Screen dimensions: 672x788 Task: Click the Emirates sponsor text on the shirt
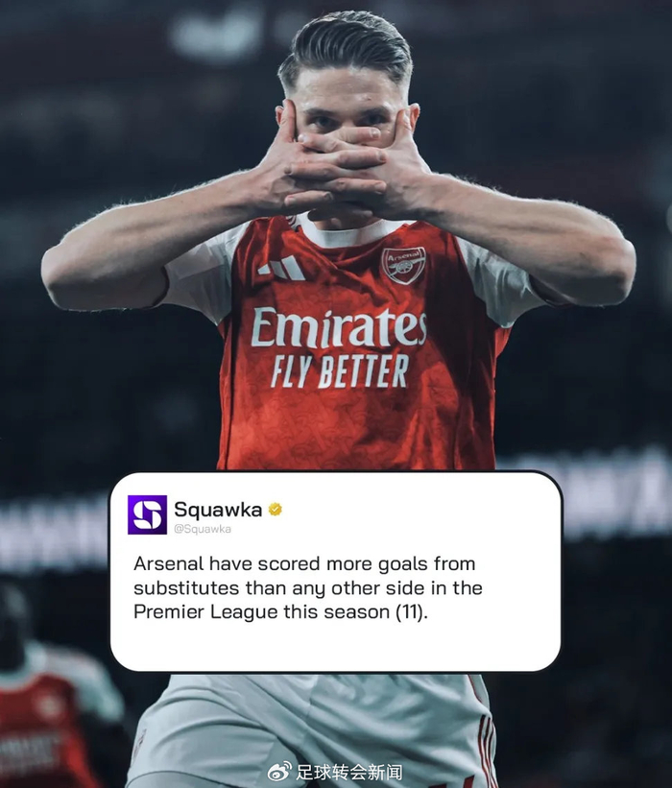point(339,327)
